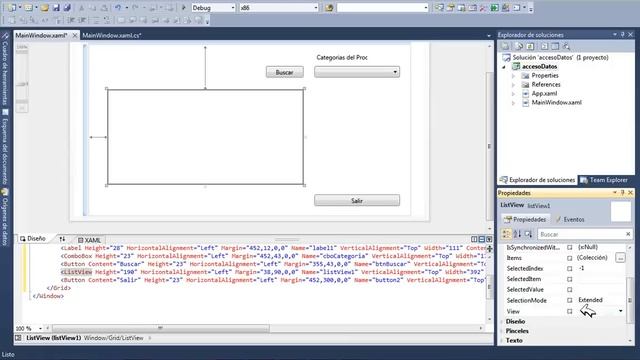Screen dimensions: 640x360
Task: Click the New Project toolbar icon
Action: click(x=12, y=7)
